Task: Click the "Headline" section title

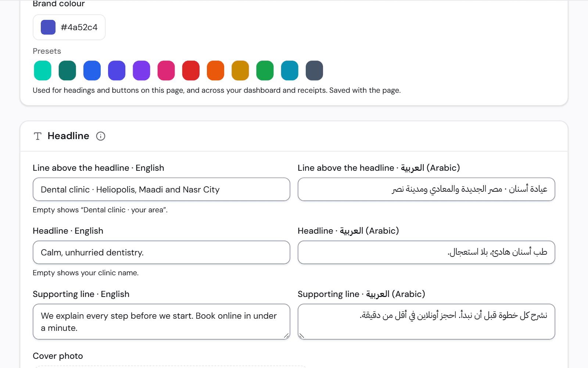Action: [x=68, y=136]
